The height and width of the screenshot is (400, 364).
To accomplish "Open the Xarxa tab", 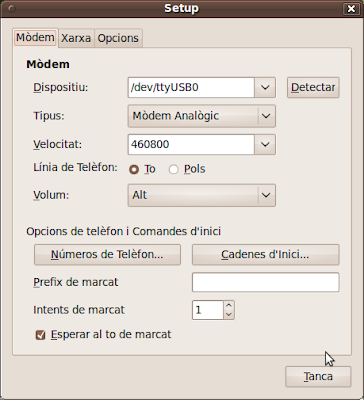I will 76,38.
